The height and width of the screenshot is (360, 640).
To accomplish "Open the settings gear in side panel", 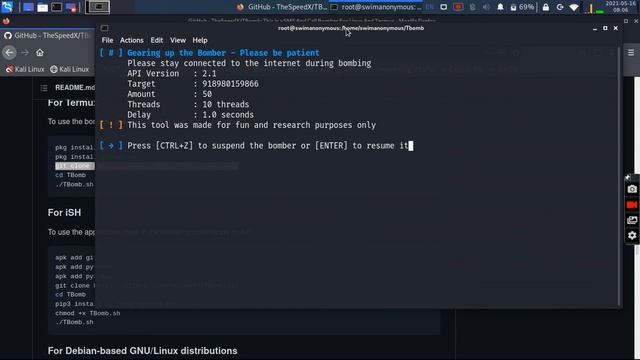I will (632, 236).
